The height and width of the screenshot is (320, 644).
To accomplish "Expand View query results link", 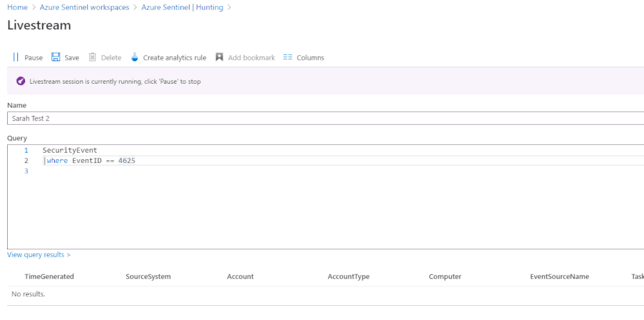I will (x=39, y=255).
